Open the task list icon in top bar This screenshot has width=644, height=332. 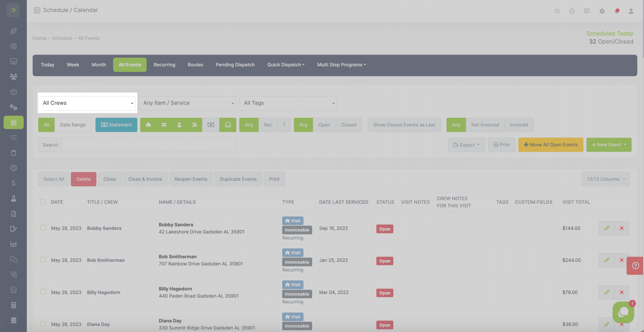tap(557, 11)
